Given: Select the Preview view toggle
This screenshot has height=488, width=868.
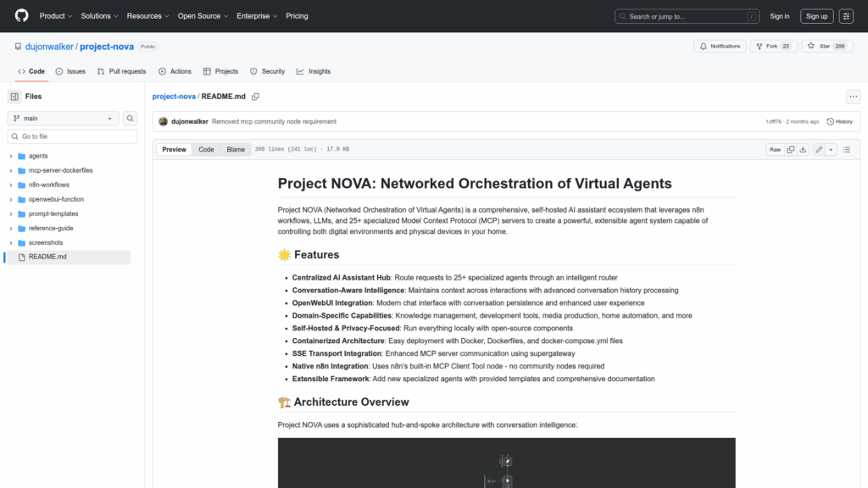Looking at the screenshot, I should pos(174,149).
